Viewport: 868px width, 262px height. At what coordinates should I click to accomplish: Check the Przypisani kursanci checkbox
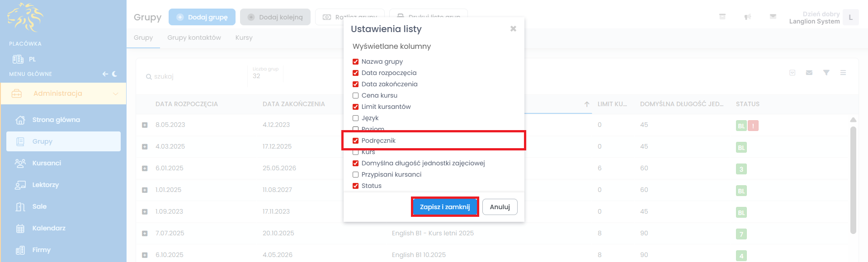356,174
